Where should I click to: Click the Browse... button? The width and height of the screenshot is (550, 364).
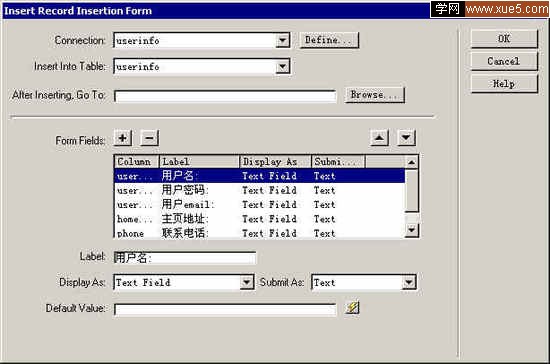click(374, 95)
